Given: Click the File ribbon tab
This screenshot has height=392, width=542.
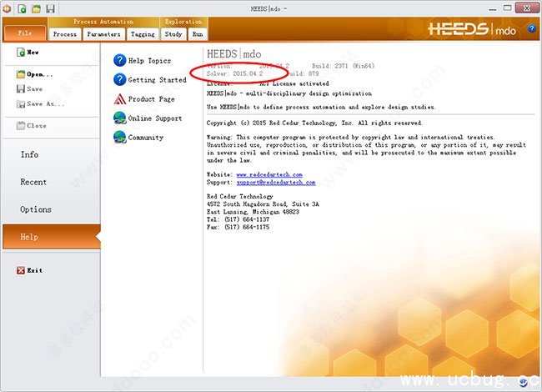Looking at the screenshot, I should [x=25, y=33].
